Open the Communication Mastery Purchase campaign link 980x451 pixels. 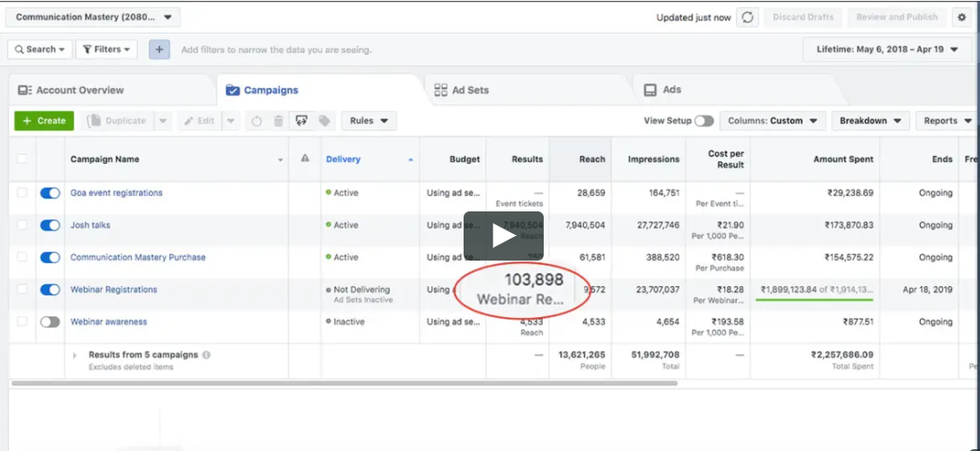point(138,257)
